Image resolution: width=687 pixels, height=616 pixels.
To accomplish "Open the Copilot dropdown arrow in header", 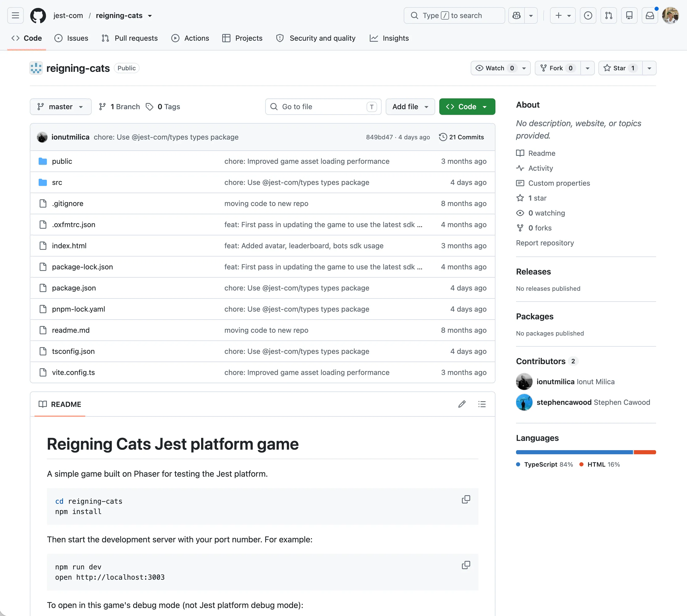I will click(x=531, y=15).
